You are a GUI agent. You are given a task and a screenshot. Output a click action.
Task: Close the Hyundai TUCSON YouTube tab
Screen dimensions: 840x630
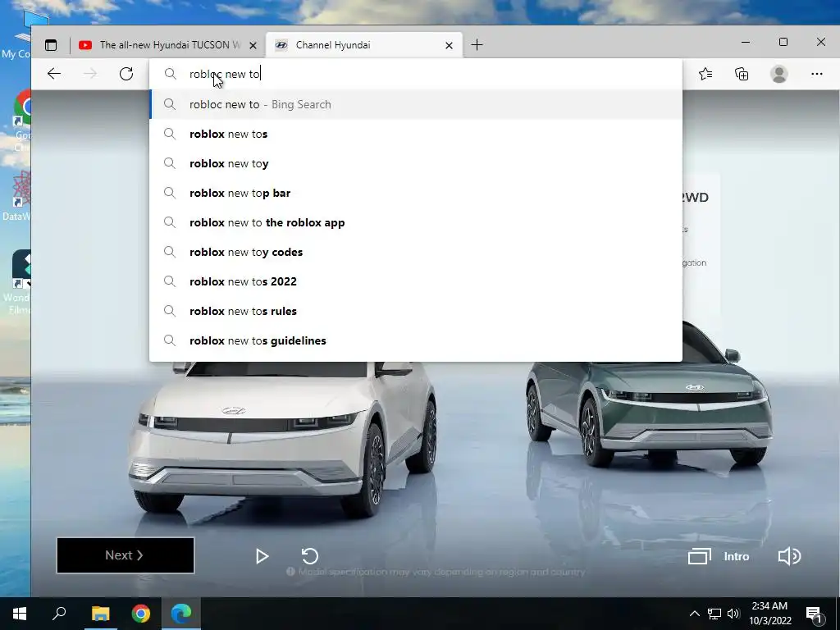tap(253, 46)
